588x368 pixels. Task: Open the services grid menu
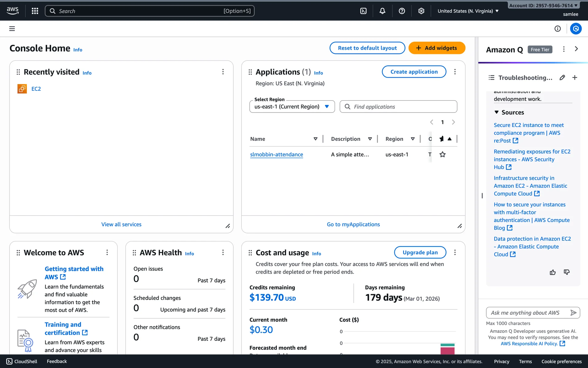coord(35,11)
